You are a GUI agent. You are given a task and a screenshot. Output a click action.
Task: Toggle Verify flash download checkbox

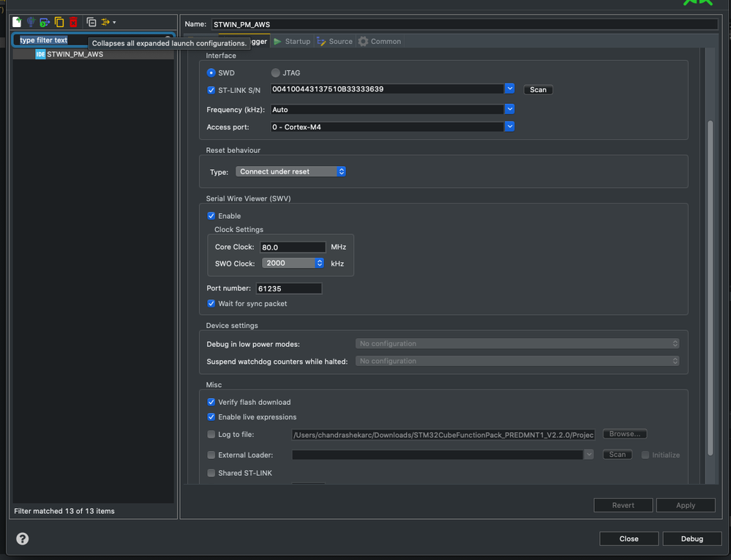(211, 402)
